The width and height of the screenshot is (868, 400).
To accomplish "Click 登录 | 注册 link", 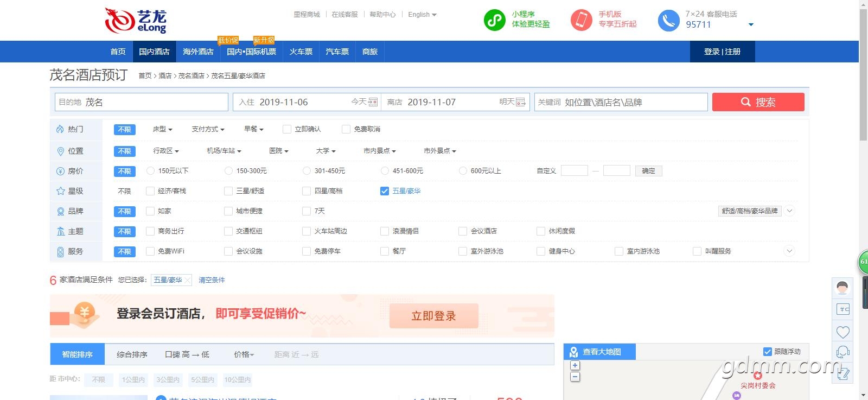I will click(722, 52).
